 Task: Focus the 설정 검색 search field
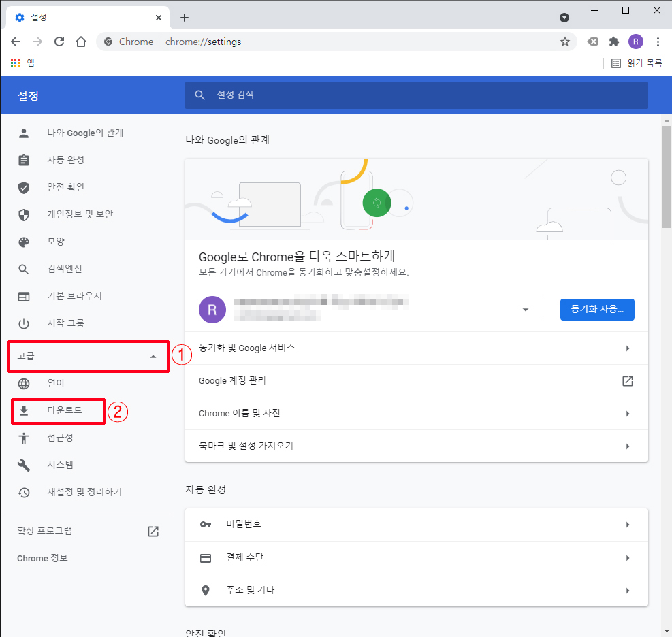click(416, 95)
